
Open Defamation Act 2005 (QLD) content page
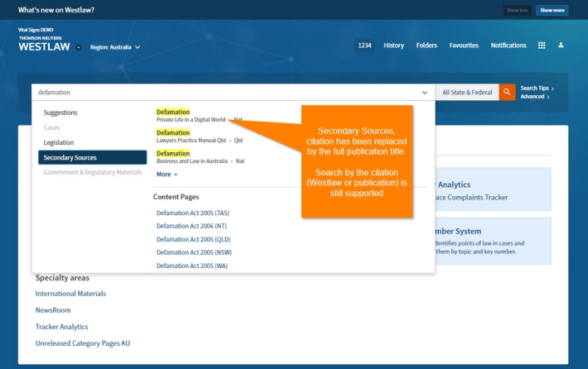[194, 239]
